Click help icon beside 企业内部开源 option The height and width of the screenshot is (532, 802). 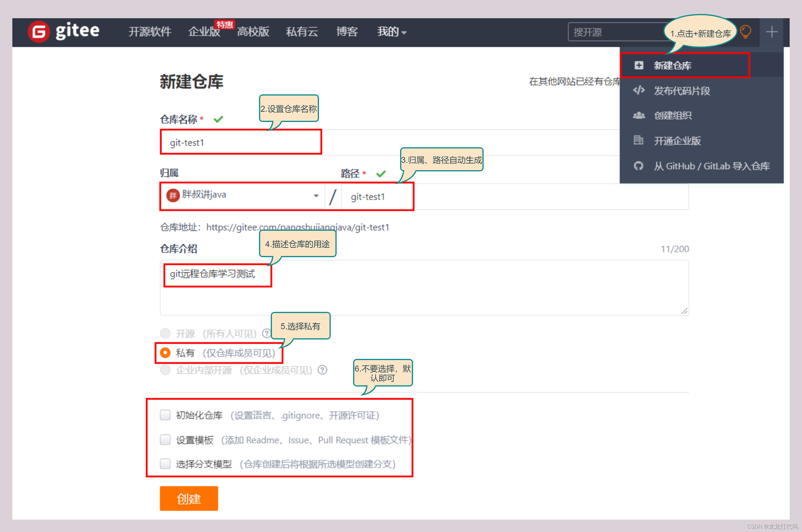(322, 370)
